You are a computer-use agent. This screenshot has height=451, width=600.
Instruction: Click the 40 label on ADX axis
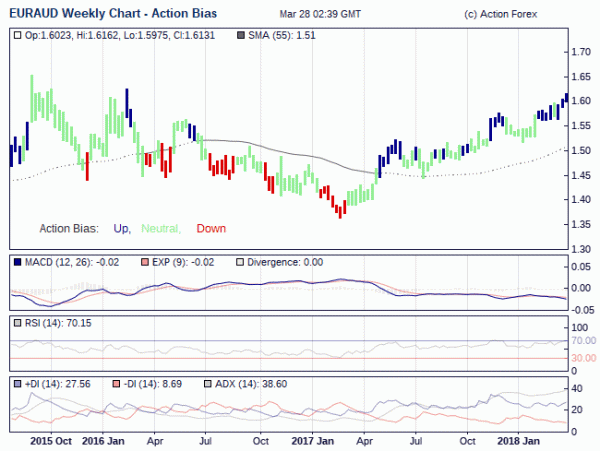click(x=577, y=389)
